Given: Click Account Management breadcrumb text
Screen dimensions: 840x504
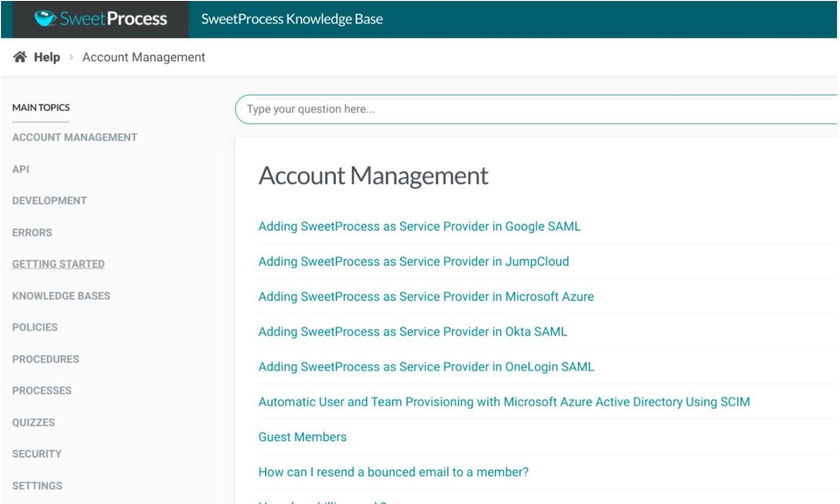Looking at the screenshot, I should coord(143,57).
